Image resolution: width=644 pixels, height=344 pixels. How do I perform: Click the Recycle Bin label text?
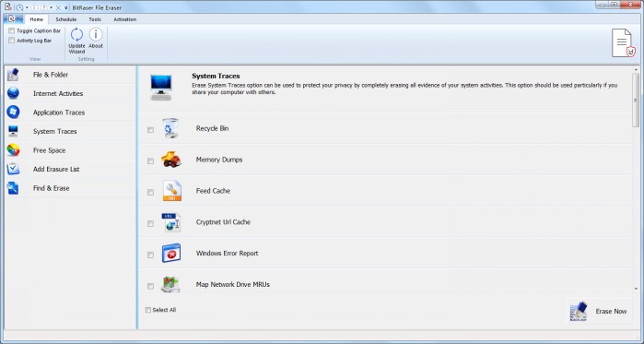click(x=212, y=128)
